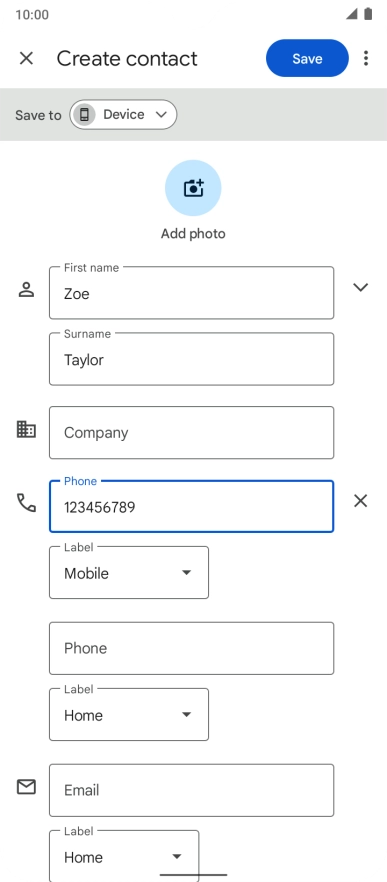The width and height of the screenshot is (387, 882).
Task: Tap the phone handset icon
Action: [26, 502]
